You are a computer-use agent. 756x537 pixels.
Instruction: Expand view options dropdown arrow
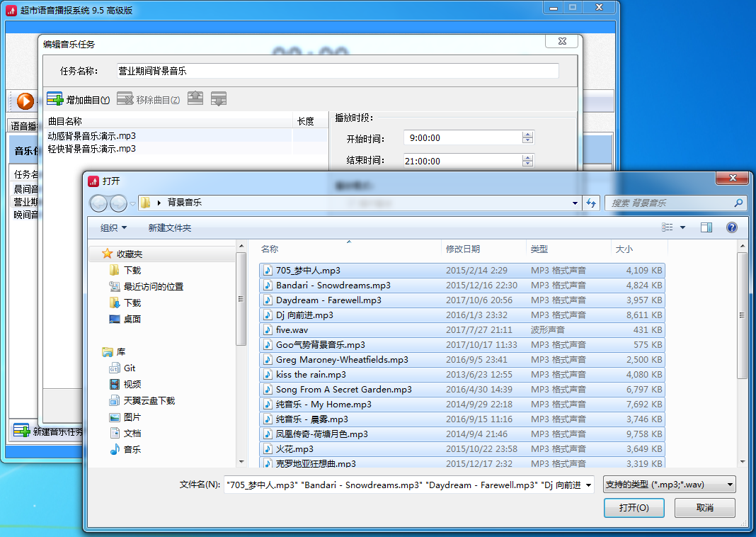pos(682,227)
